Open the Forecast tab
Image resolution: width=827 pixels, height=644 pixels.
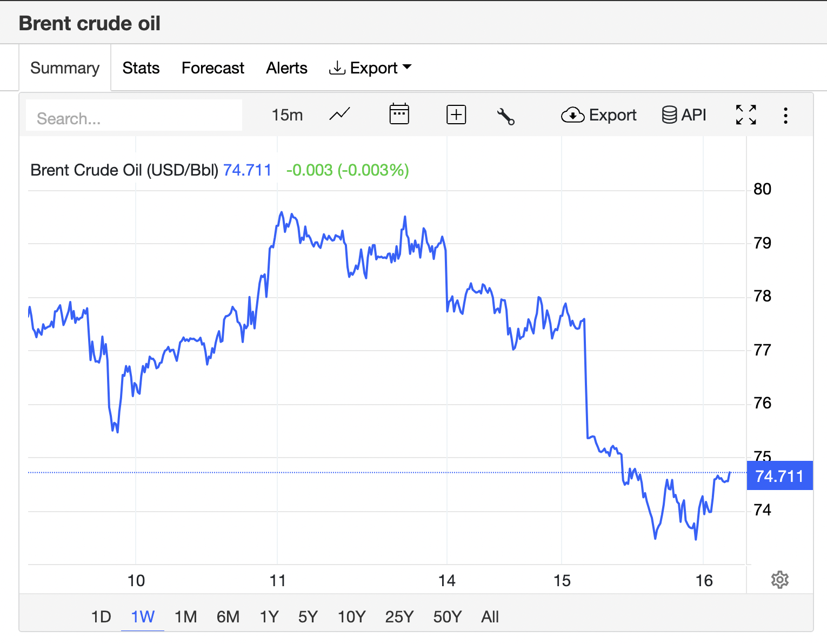(213, 68)
